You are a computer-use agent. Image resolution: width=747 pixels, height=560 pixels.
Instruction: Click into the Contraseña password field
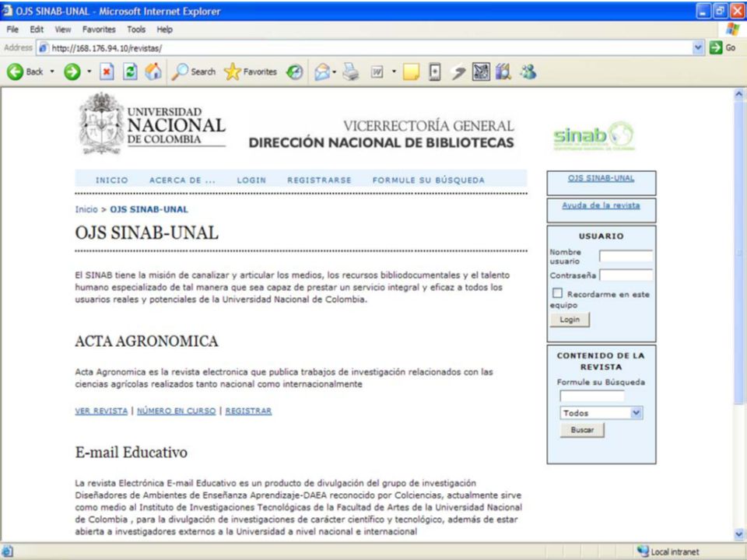(626, 275)
